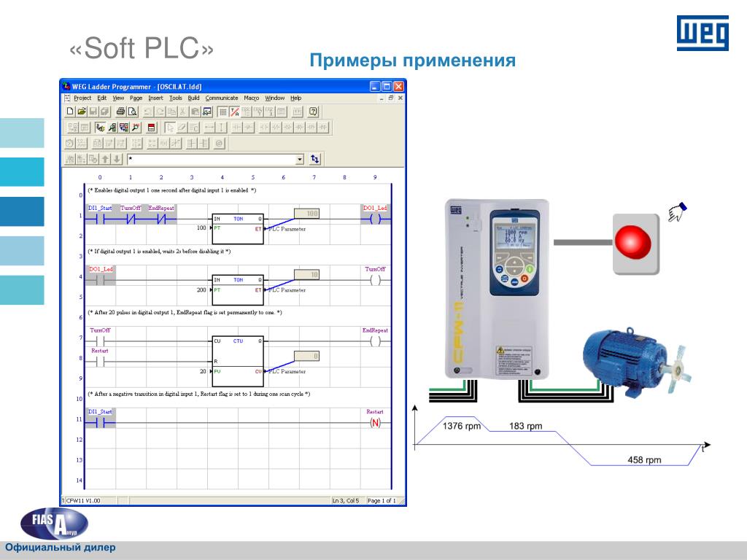Select the TurnOff normally-closed contact on row 1
Viewport: 747px width, 560px height.
click(x=131, y=219)
